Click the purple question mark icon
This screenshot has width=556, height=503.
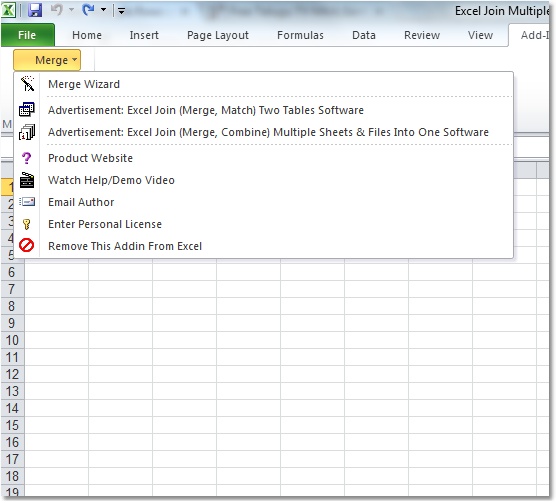(27, 158)
